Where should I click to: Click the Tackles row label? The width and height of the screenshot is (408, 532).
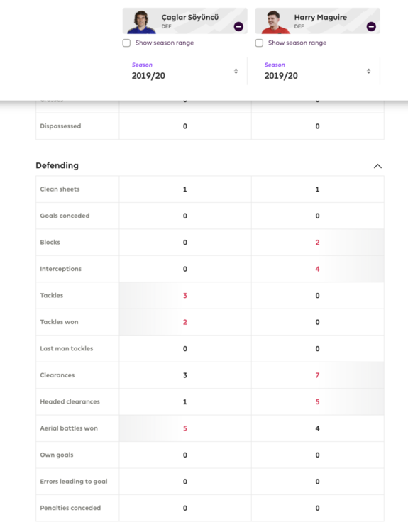(x=52, y=296)
